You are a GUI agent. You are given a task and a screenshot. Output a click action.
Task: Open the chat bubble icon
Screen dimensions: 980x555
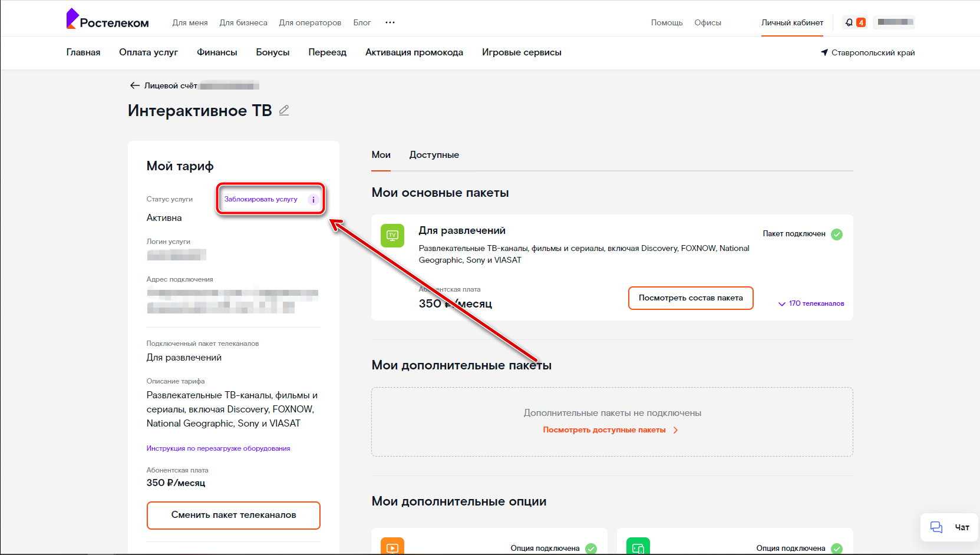tap(936, 527)
